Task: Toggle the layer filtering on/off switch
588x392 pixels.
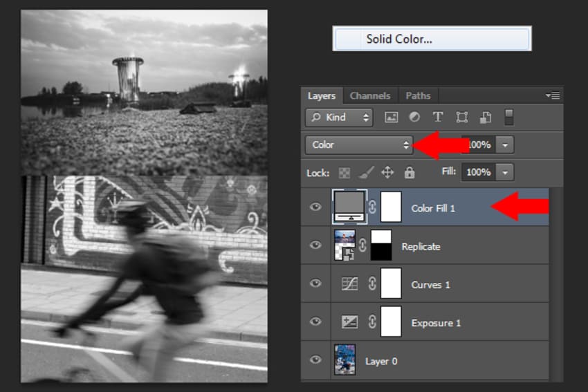Action: (509, 118)
